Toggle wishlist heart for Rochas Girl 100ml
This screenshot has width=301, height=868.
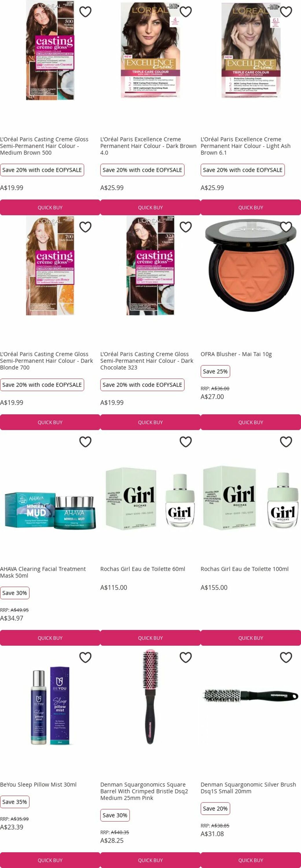click(x=286, y=442)
